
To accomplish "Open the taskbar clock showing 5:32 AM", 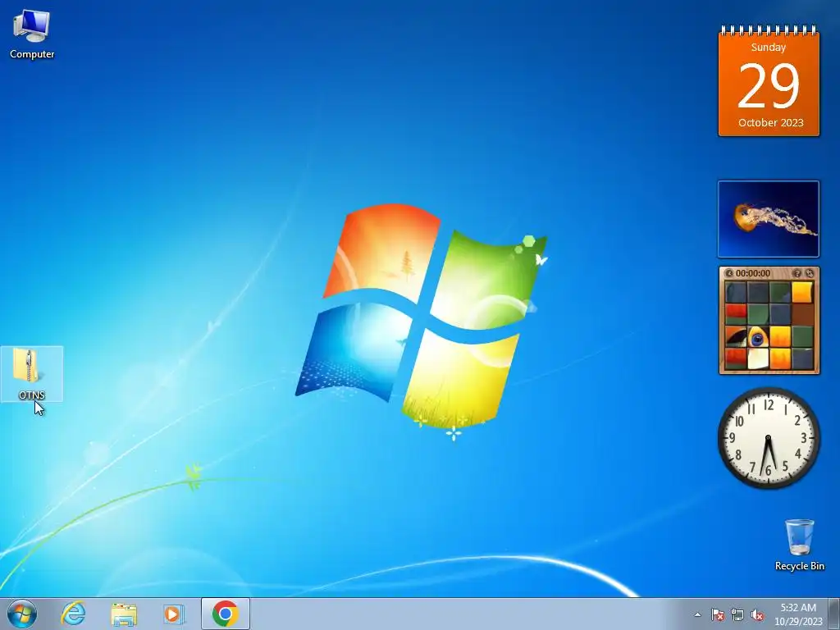I will point(798,614).
